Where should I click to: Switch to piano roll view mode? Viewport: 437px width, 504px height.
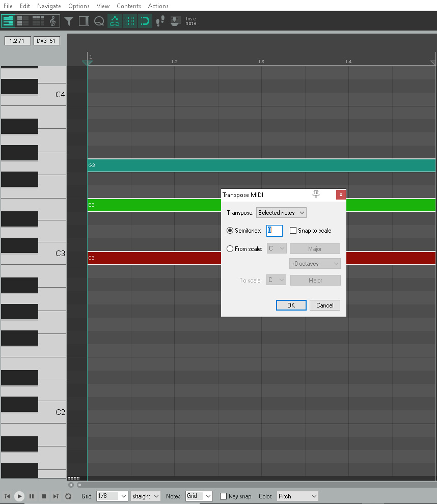[8, 21]
